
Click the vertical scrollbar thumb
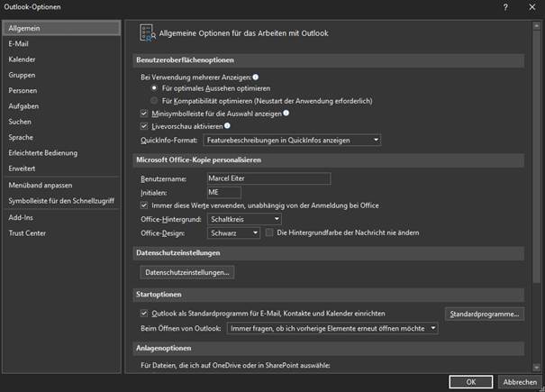[x=537, y=157]
